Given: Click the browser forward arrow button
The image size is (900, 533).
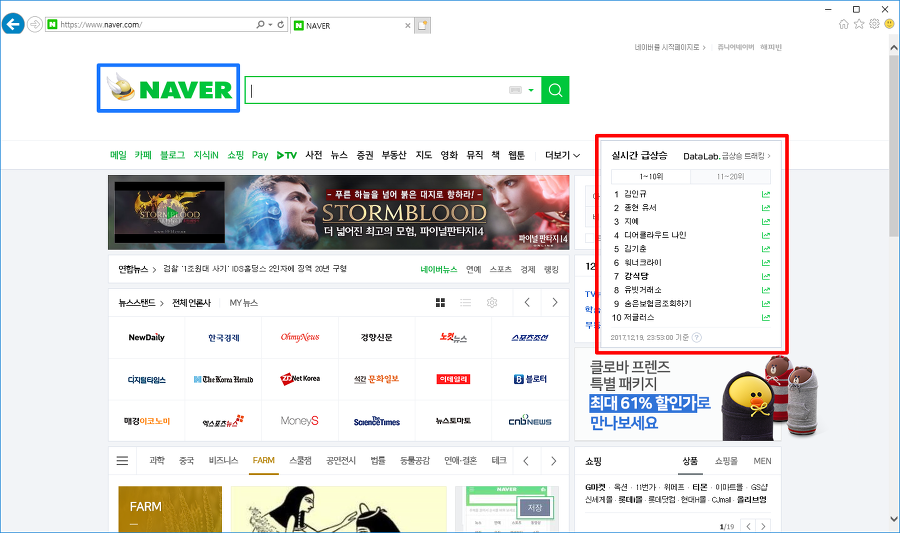Looking at the screenshot, I should 35,25.
